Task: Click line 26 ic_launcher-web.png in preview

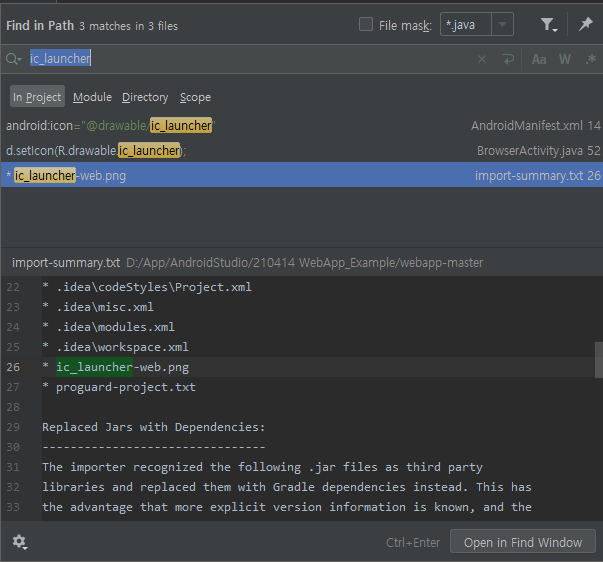Action: point(122,367)
